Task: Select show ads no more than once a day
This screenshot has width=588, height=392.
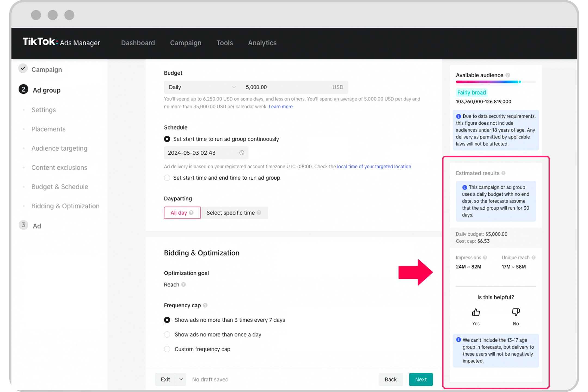Action: pos(167,335)
